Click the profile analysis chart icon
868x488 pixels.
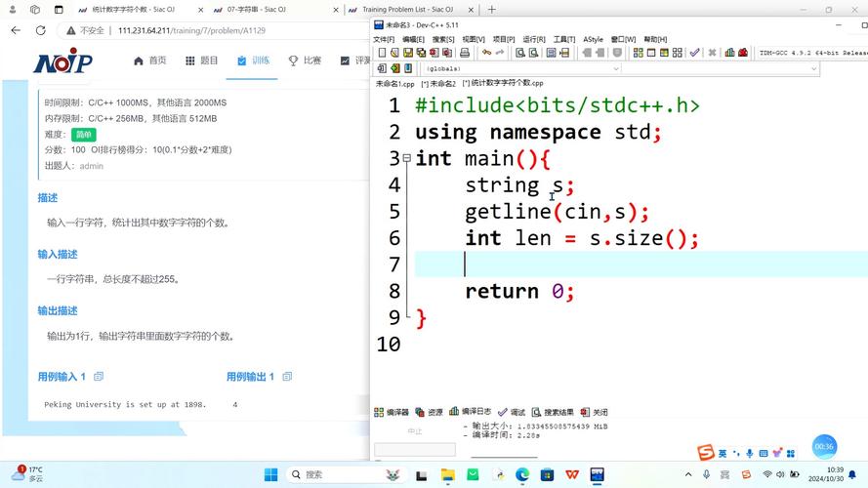click(728, 53)
